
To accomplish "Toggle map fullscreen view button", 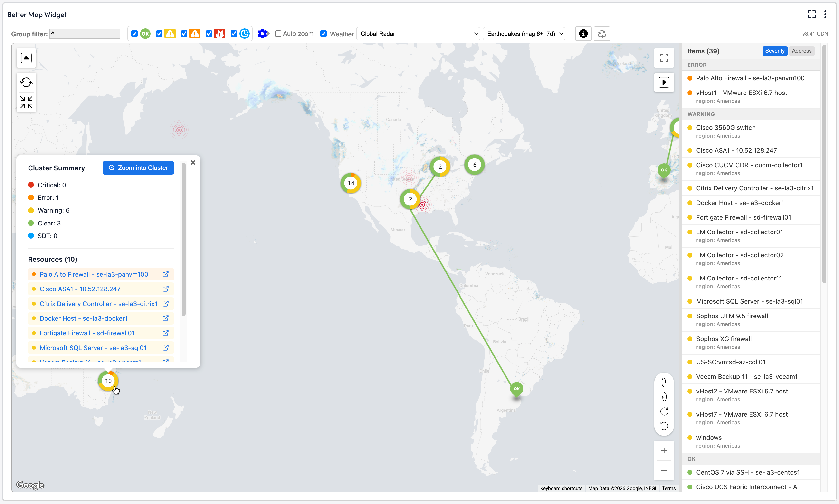I will (x=664, y=58).
